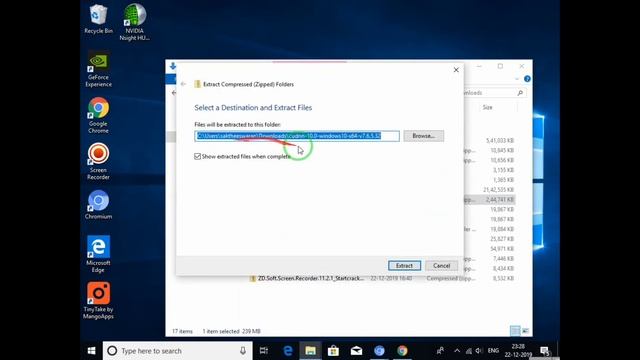Click the ENG language indicator
The image size is (640, 360).
point(493,351)
